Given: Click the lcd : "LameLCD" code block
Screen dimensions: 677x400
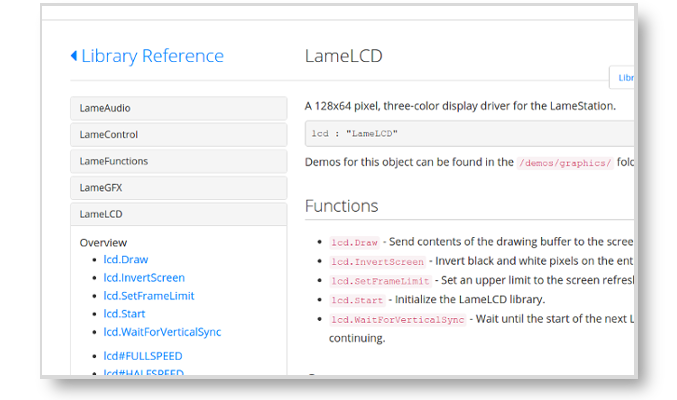Looking at the screenshot, I should (x=469, y=134).
